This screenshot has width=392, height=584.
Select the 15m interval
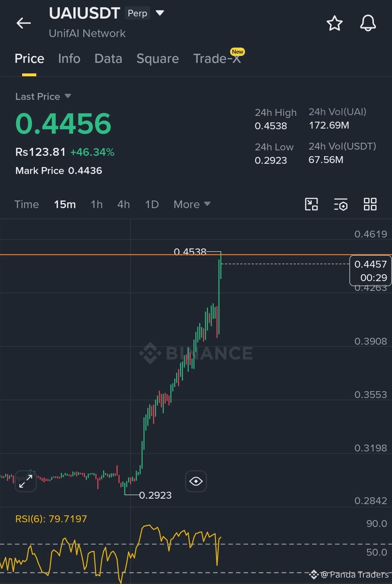point(65,204)
